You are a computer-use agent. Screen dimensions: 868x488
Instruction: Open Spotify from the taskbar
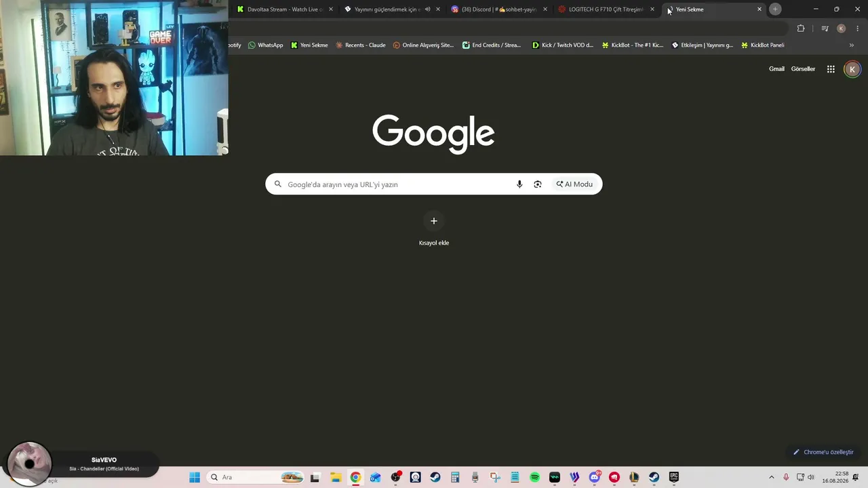click(534, 477)
